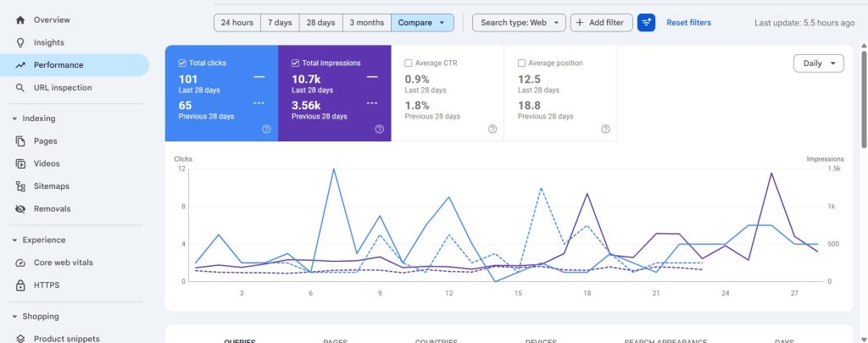
Task: Select the 3 months range tab
Action: pyautogui.click(x=366, y=23)
